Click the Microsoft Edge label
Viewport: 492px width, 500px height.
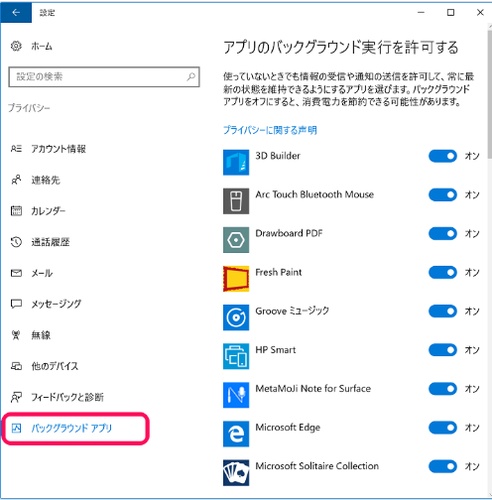(x=288, y=427)
